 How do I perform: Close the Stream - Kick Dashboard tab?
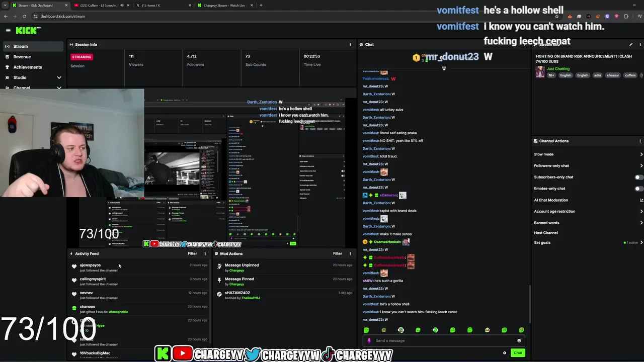coord(66,6)
